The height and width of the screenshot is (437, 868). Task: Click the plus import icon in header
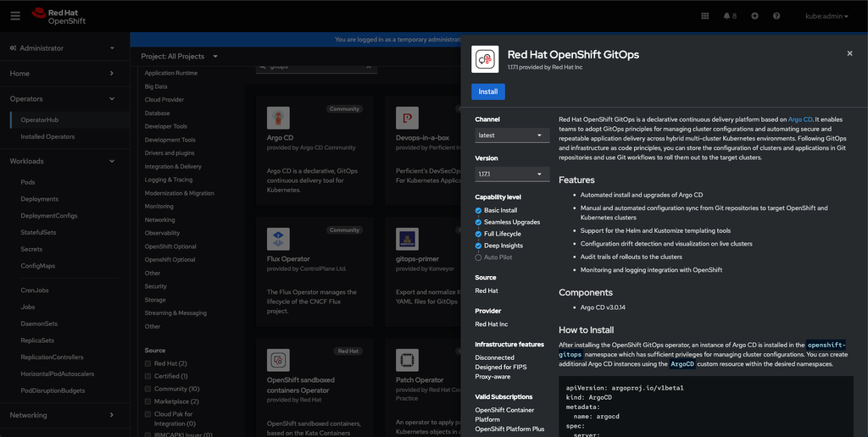754,16
